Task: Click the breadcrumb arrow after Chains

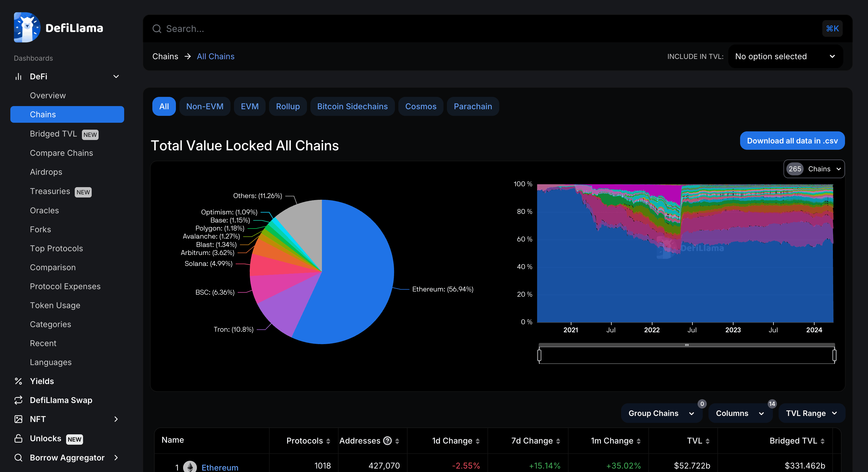Action: pos(188,56)
